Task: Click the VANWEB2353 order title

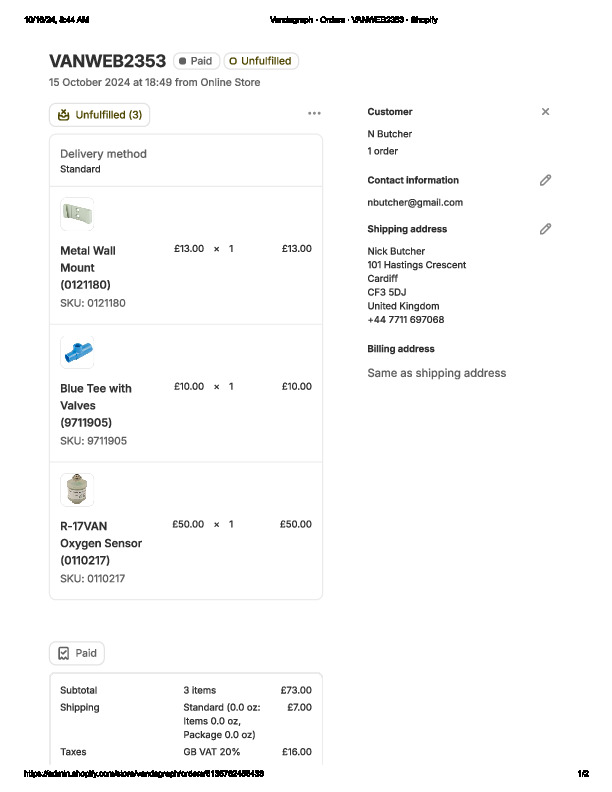Action: [107, 61]
